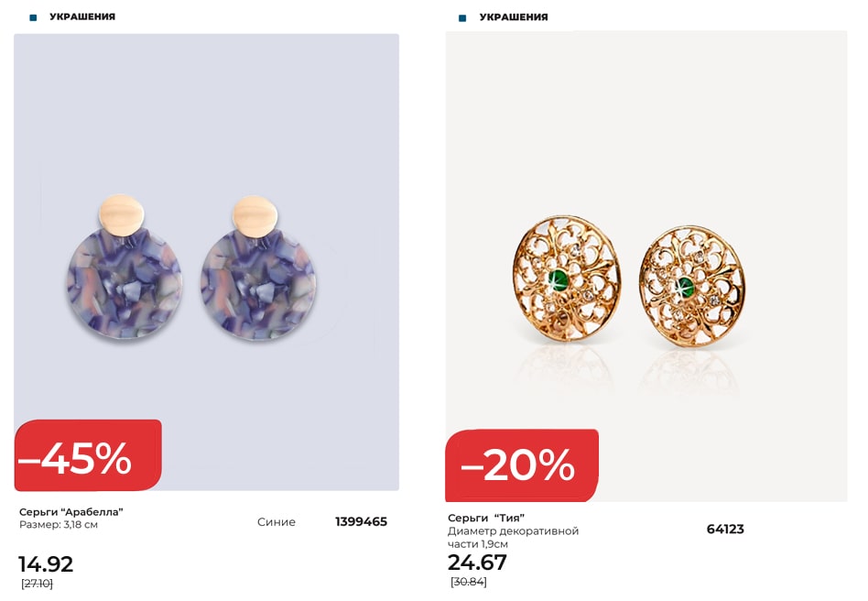The height and width of the screenshot is (601, 868).
Task: Open the Серьги "Тия" product title
Action: pyautogui.click(x=486, y=518)
